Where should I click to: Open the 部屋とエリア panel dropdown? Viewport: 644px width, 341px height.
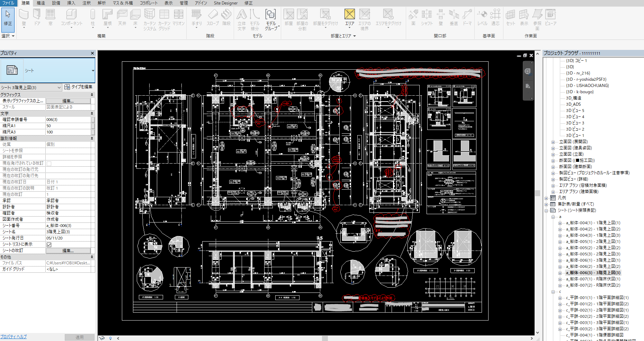coord(355,36)
